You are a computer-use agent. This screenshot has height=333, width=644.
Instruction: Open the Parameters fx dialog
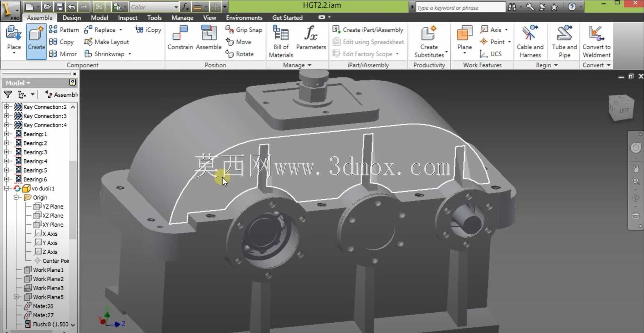click(311, 37)
